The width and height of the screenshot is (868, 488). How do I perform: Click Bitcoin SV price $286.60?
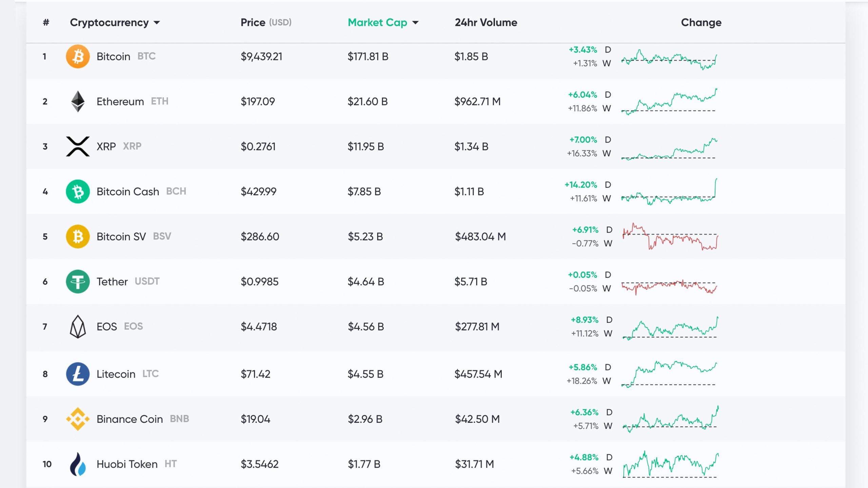tap(260, 237)
